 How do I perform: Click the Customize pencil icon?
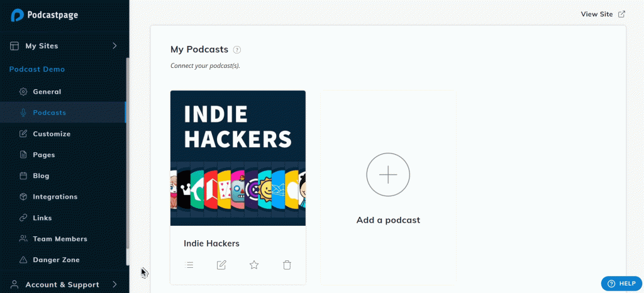point(23,134)
